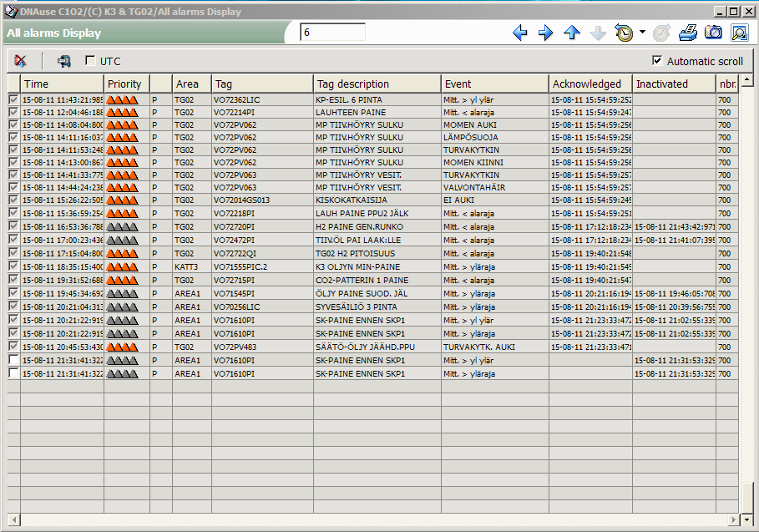Expand the clock icon dropdown arrow
This screenshot has height=532, width=759.
pos(642,32)
